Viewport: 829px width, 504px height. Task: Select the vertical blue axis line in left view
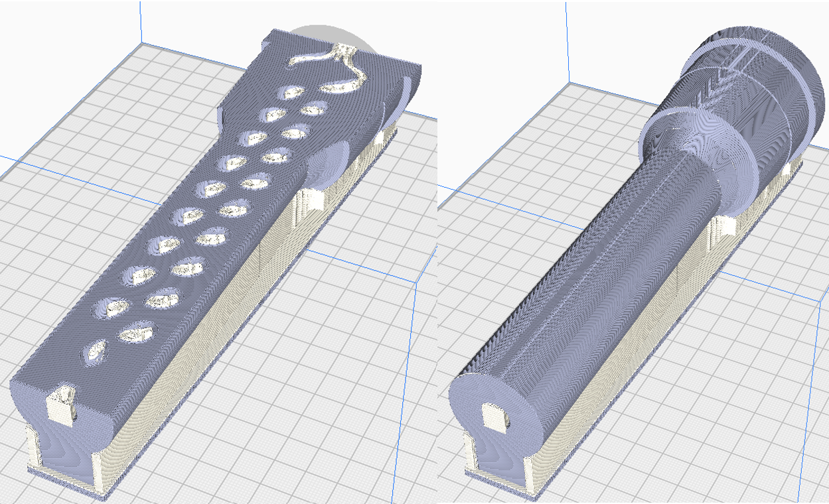tap(141, 20)
